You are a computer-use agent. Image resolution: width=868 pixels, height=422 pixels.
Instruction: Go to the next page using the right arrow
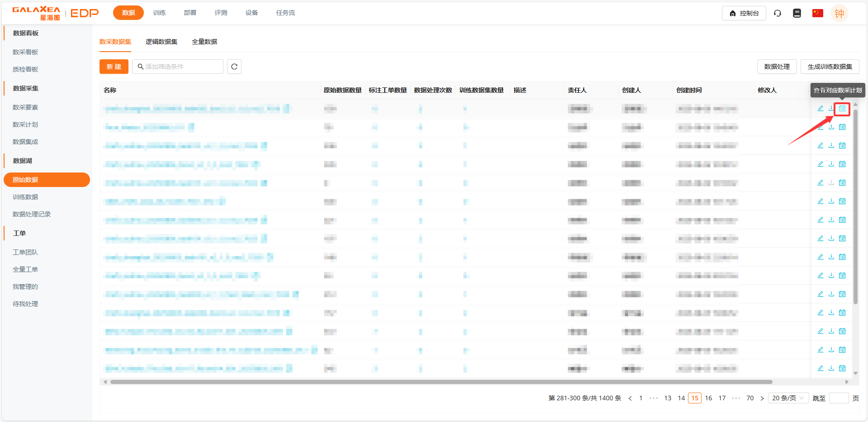pos(762,398)
